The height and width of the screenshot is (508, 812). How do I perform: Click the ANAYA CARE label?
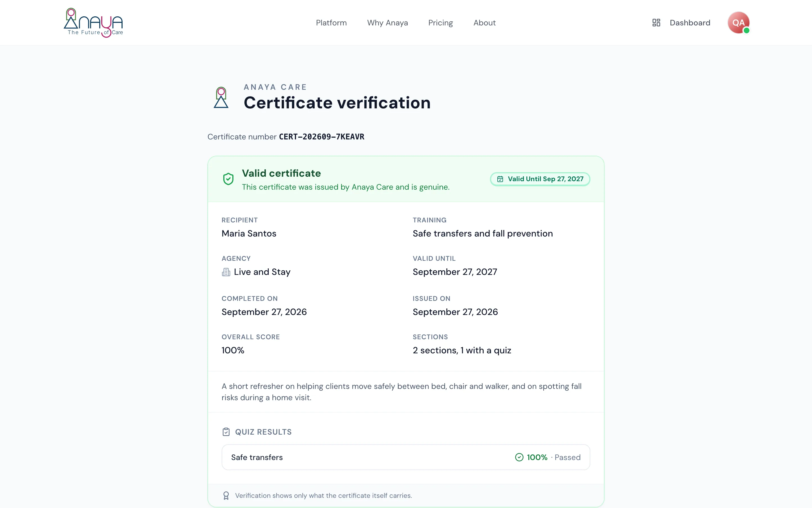(275, 87)
